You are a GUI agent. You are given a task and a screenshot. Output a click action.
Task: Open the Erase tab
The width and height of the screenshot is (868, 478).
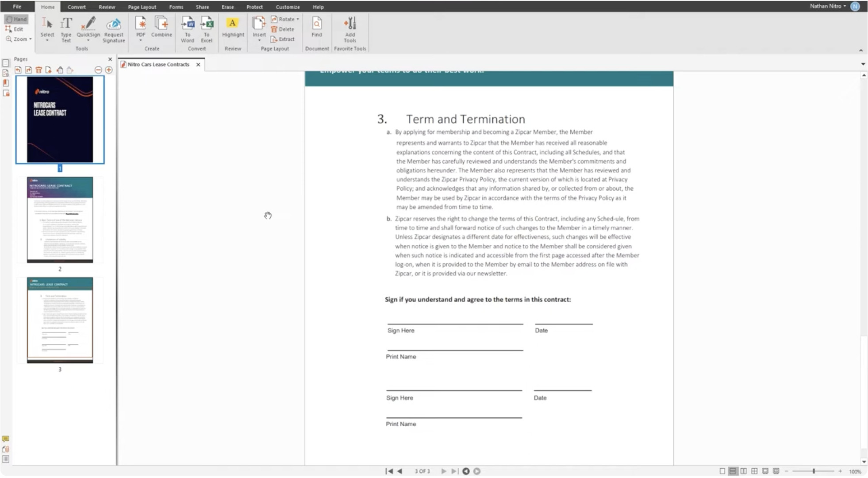[227, 7]
